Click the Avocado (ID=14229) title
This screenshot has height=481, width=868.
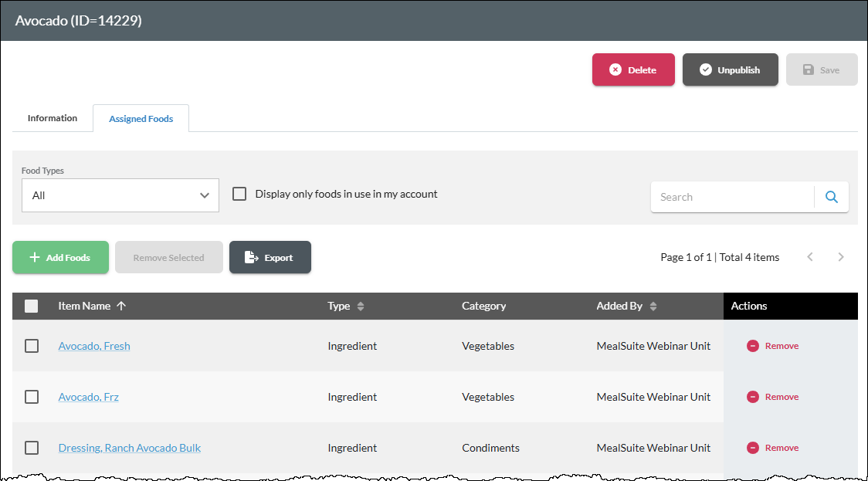click(78, 21)
